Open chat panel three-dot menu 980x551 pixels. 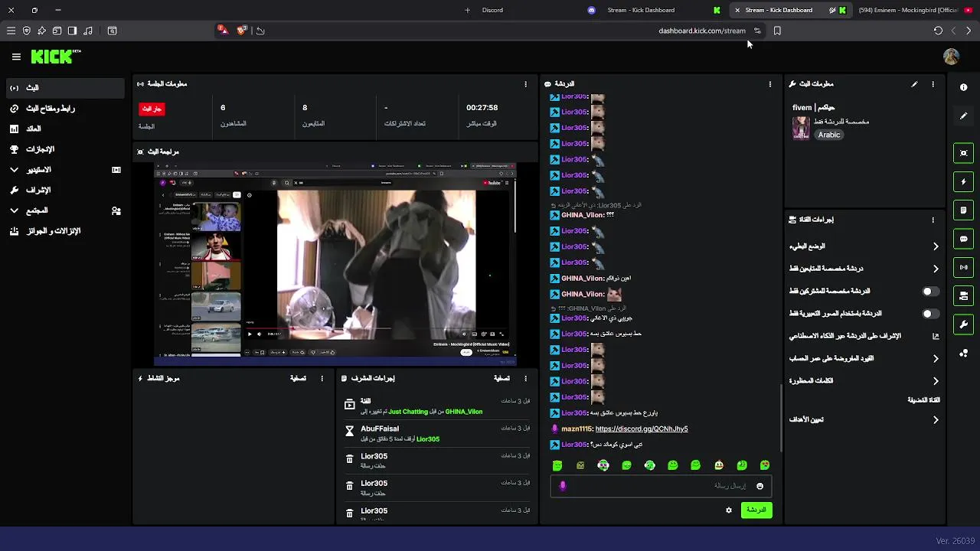(x=770, y=84)
